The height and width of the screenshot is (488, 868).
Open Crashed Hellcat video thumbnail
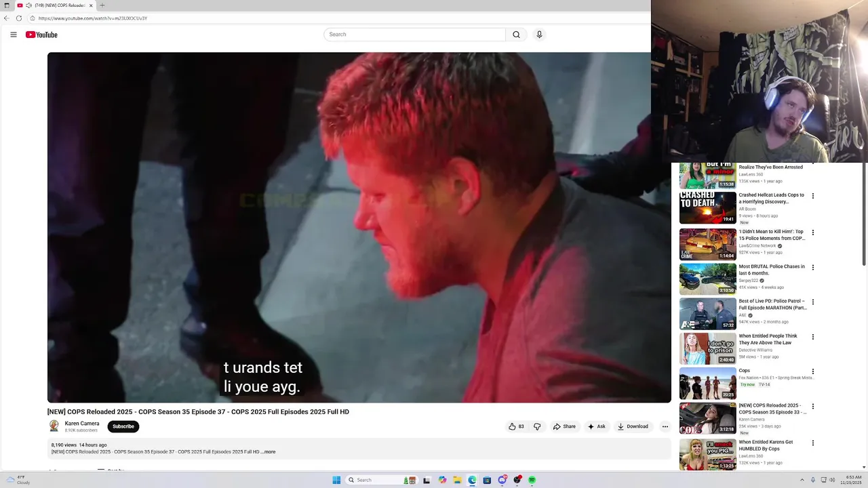pos(708,208)
